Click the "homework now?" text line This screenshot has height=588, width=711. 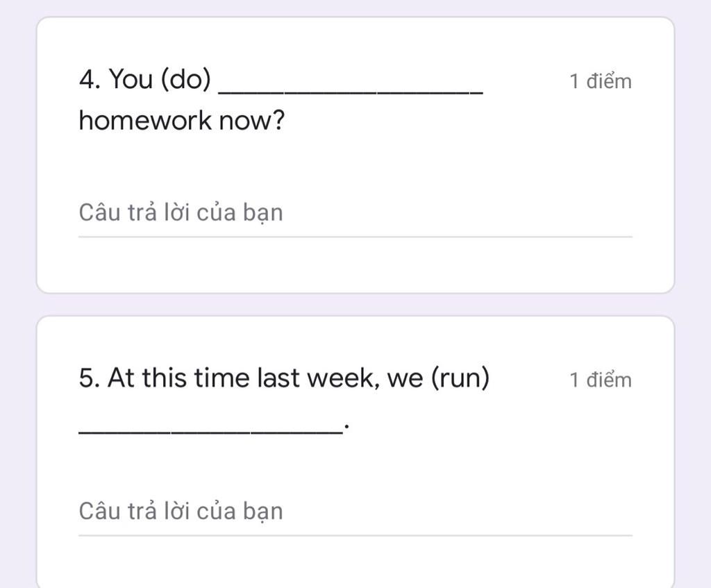(182, 121)
